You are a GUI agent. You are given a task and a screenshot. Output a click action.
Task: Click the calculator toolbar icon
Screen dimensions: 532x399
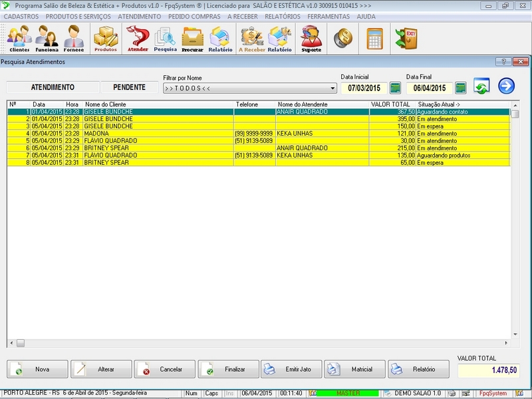(374, 39)
